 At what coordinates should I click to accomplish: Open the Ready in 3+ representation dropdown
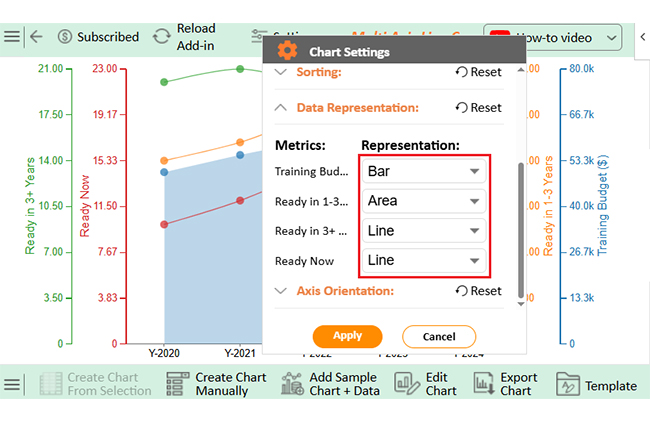pos(424,231)
